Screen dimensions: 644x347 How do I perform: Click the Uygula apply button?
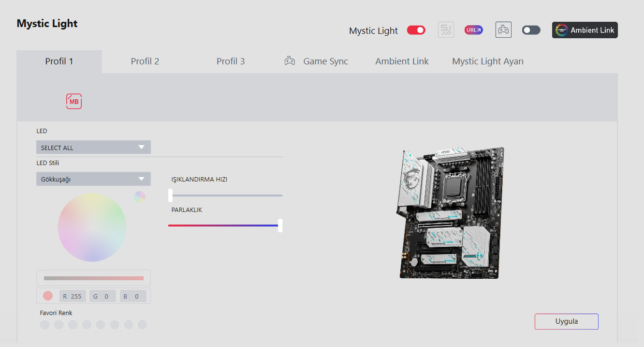pos(567,321)
